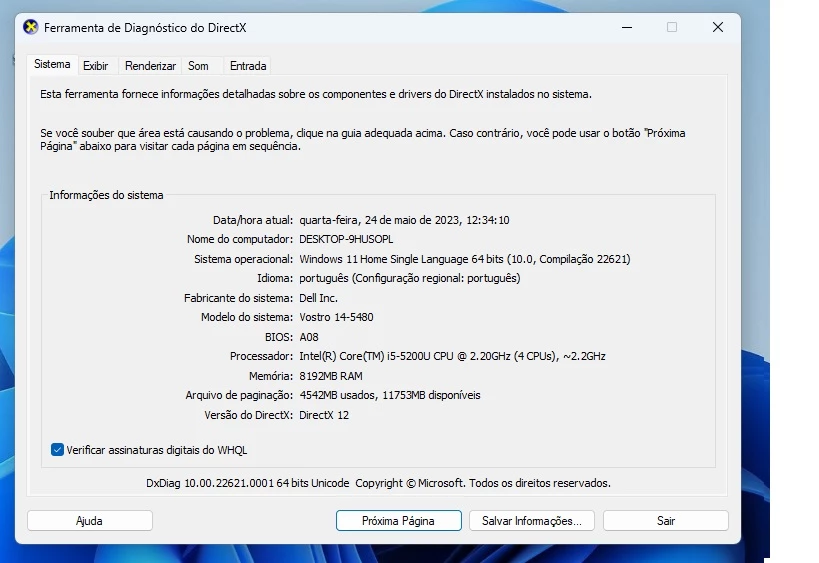Minimize the DirectX diagnostic window
The width and height of the screenshot is (819, 563).
[627, 27]
